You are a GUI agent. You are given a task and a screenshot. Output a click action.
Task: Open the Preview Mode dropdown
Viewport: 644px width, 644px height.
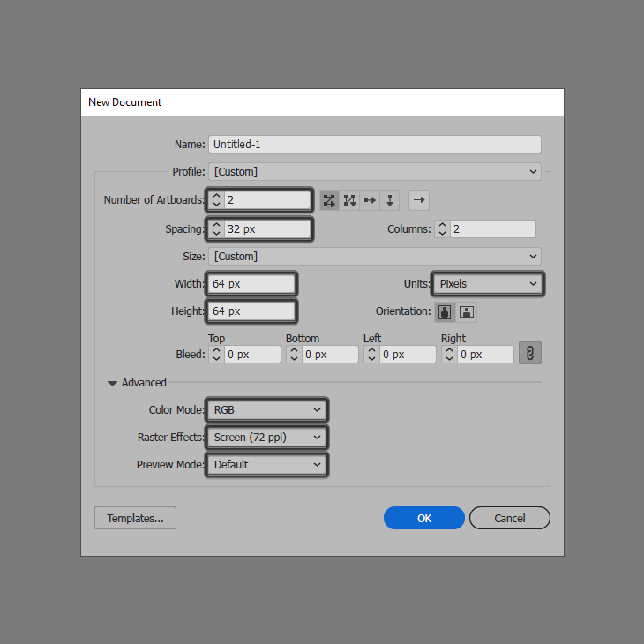tap(267, 465)
